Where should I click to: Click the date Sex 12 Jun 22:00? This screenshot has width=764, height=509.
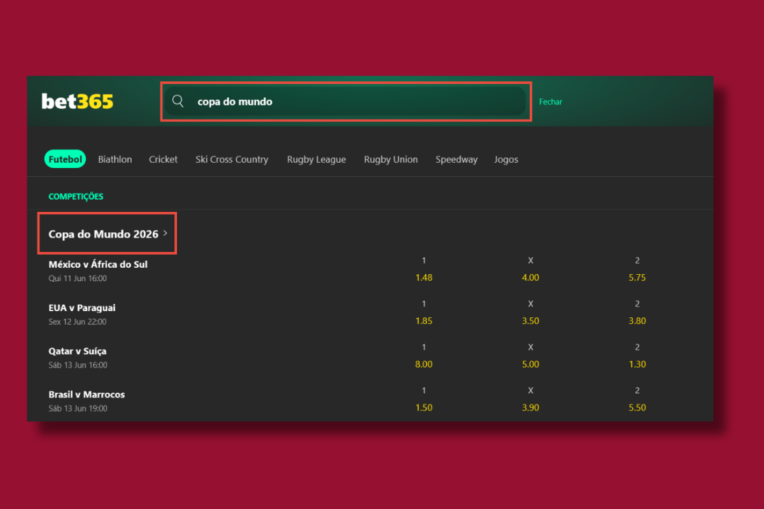pos(77,322)
